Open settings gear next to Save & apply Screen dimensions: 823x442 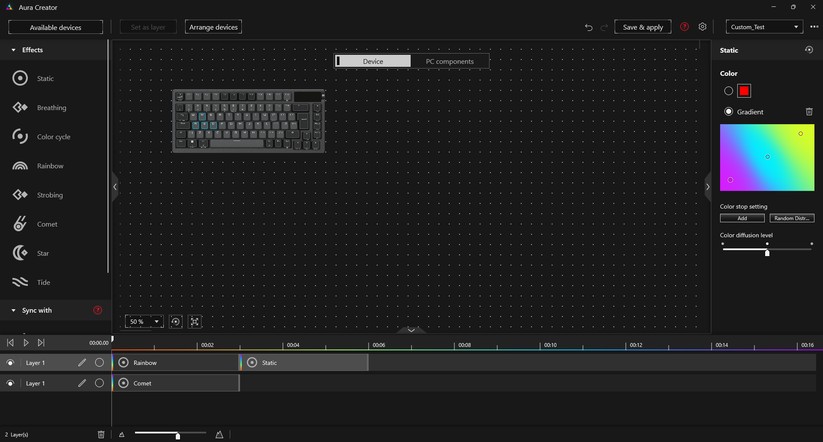point(702,27)
